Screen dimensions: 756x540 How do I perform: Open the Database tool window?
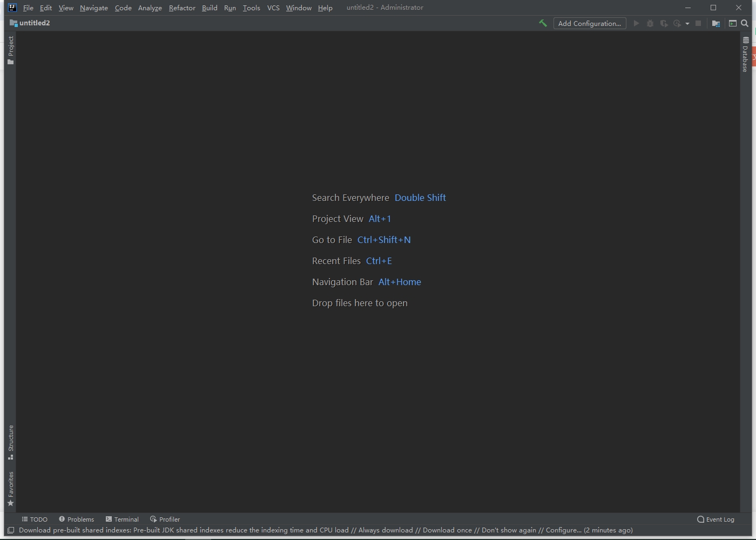tap(745, 55)
